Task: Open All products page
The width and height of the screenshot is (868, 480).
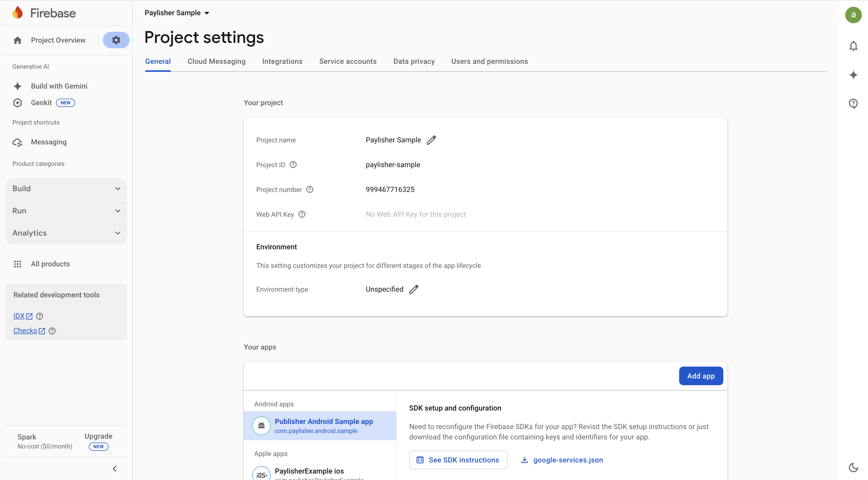Action: point(50,264)
